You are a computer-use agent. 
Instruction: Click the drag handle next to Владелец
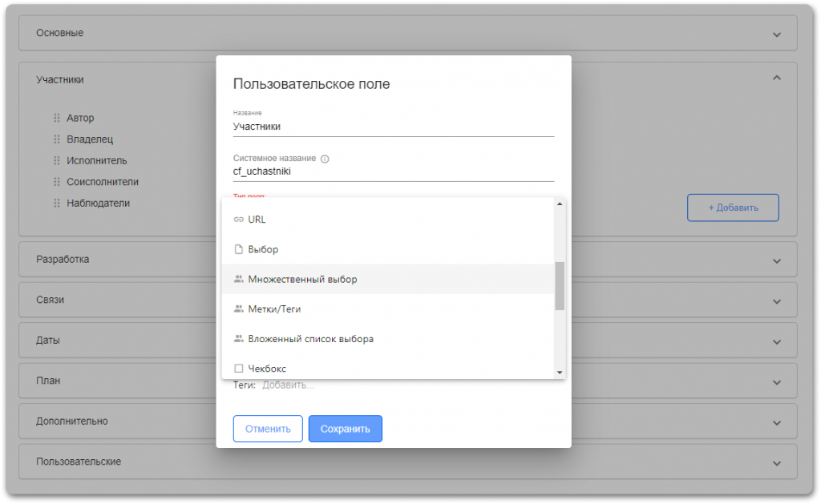[57, 139]
